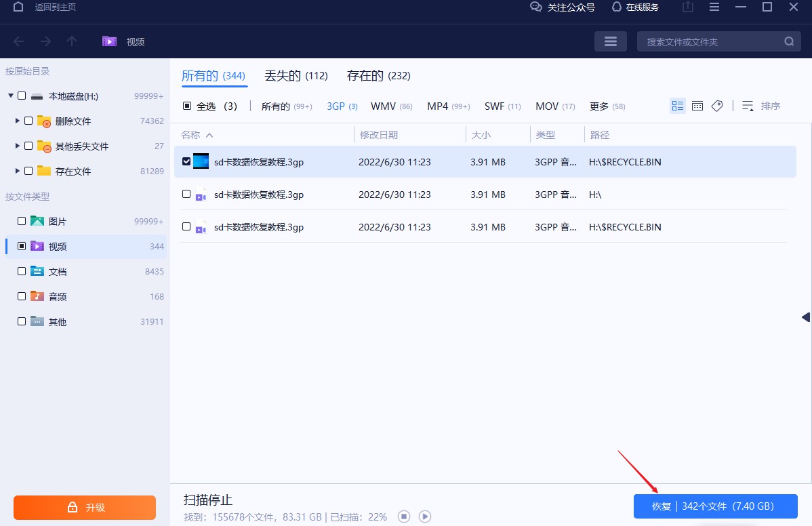Image resolution: width=812 pixels, height=526 pixels.
Task: Click the 升级 upgrade button
Action: (84, 507)
